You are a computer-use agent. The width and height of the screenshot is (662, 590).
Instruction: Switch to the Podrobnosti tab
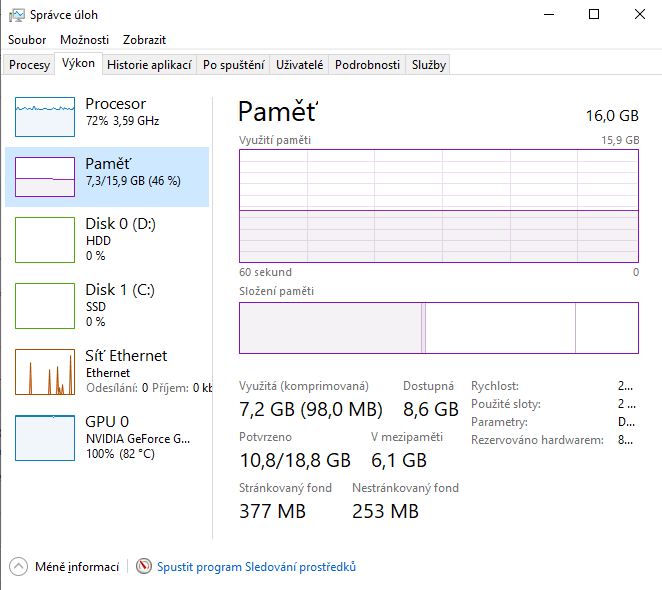pyautogui.click(x=367, y=65)
